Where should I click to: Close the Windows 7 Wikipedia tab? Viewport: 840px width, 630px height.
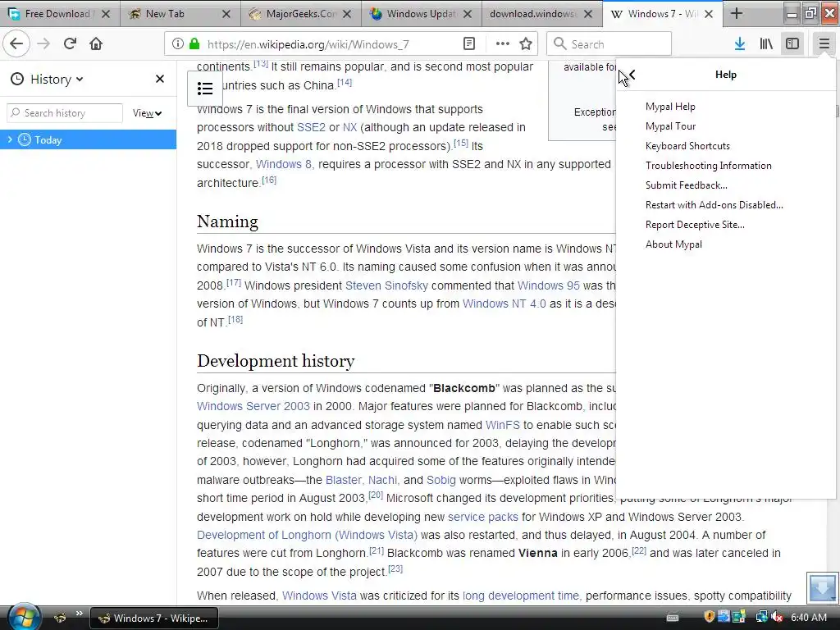point(708,14)
